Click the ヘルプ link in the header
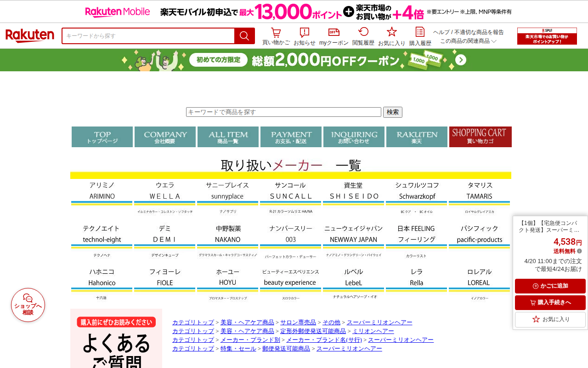588x368 pixels. tap(441, 32)
